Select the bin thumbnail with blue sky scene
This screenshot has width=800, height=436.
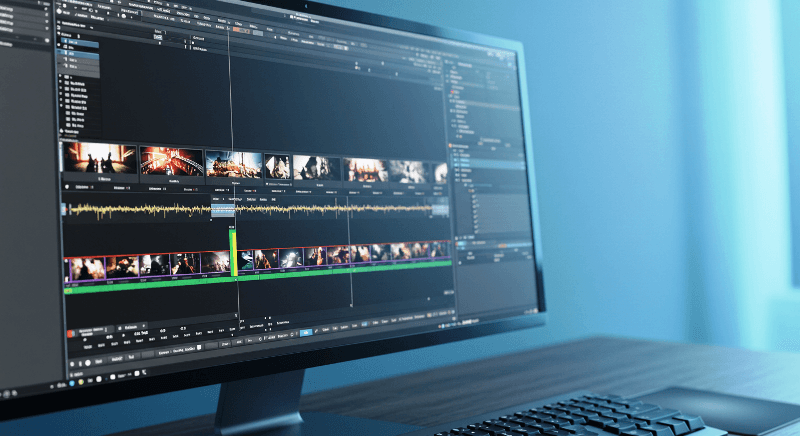(x=234, y=164)
